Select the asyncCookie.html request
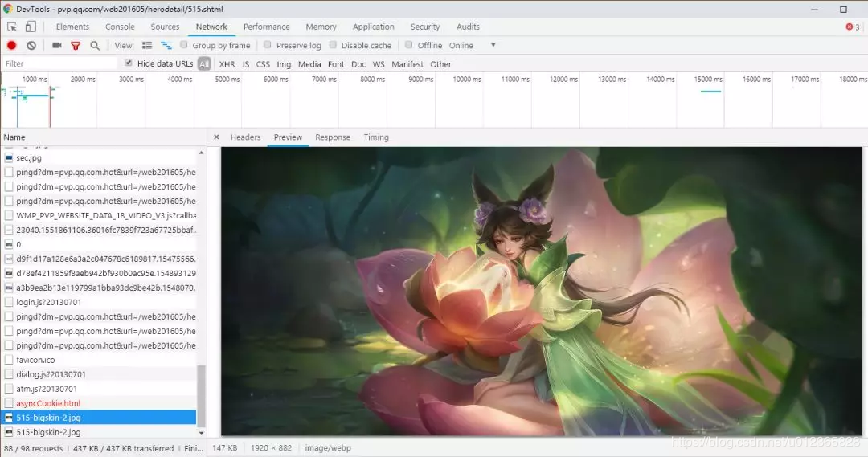Viewport: 868px width, 457px height. pos(100,402)
